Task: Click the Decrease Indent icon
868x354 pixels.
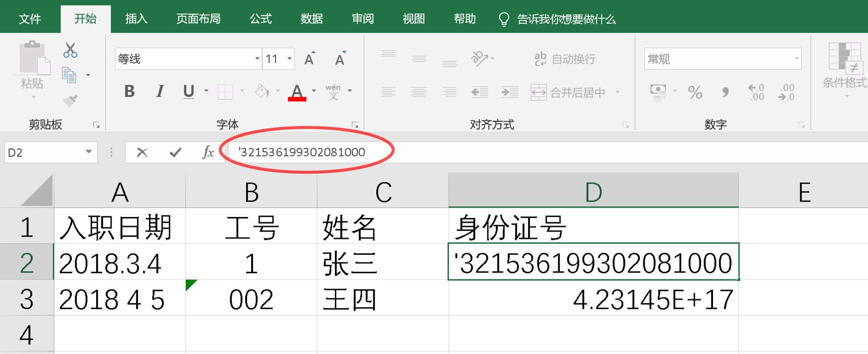Action: [479, 92]
